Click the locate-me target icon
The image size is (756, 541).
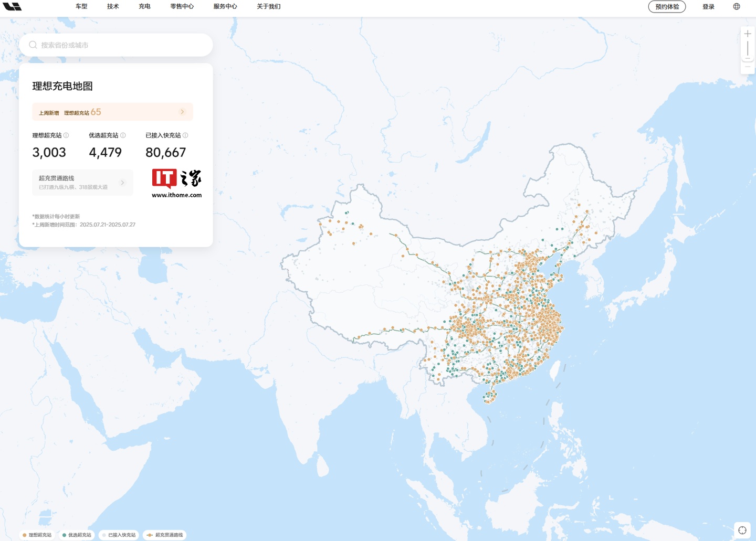click(x=742, y=530)
